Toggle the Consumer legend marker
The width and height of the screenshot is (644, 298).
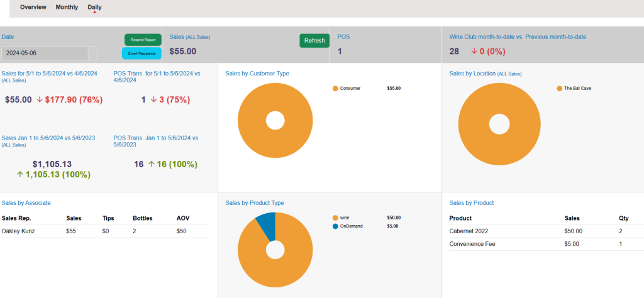[x=335, y=89]
